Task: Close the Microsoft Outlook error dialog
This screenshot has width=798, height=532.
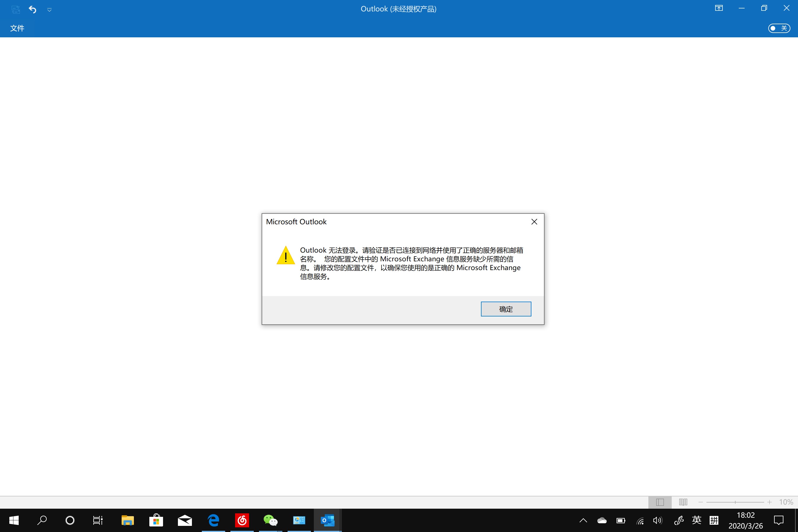Action: 534,222
